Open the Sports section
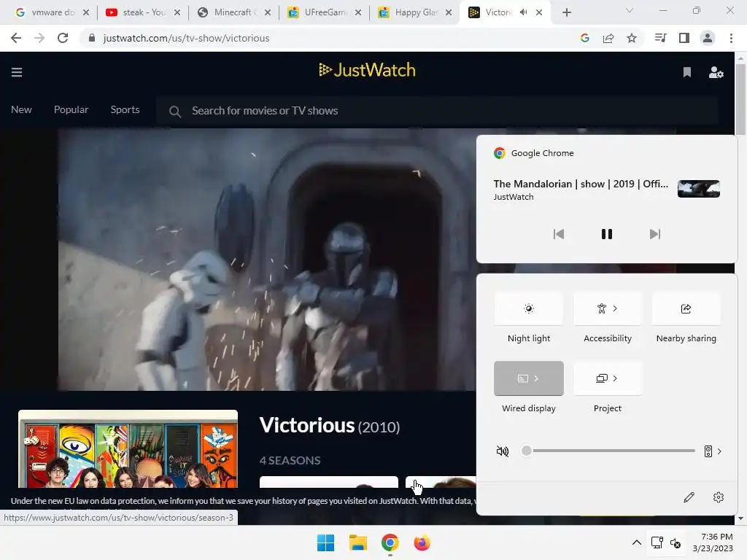The width and height of the screenshot is (747, 560). (x=125, y=109)
